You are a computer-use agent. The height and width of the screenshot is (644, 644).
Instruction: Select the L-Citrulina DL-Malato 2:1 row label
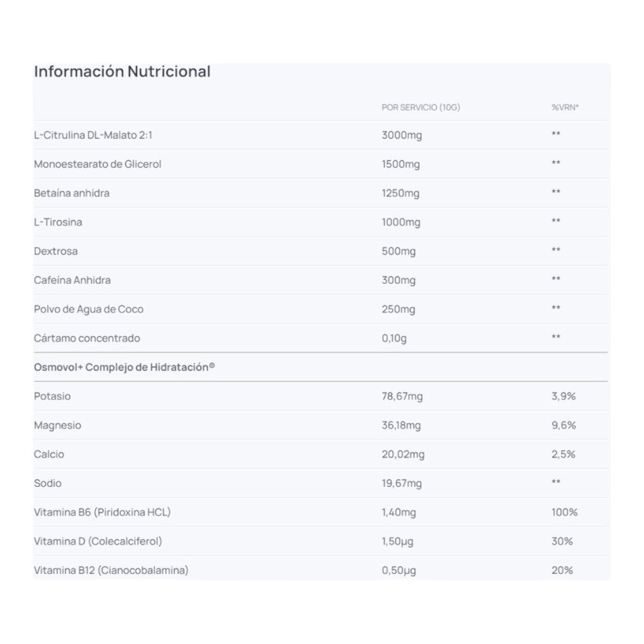pos(93,135)
